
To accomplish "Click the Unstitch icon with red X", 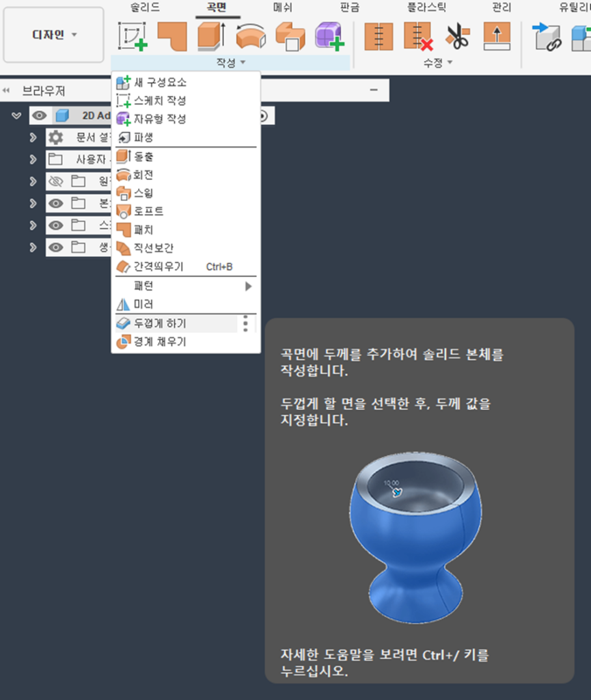I will pyautogui.click(x=417, y=36).
